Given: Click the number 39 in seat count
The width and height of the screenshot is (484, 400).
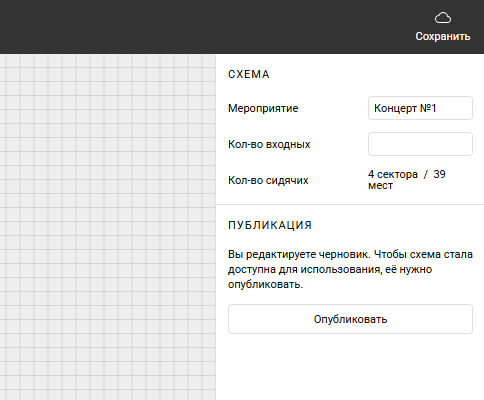Looking at the screenshot, I should [x=439, y=174].
